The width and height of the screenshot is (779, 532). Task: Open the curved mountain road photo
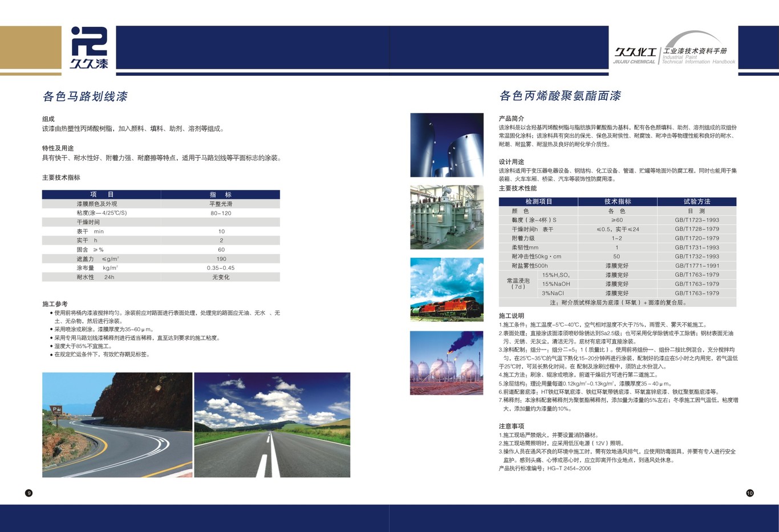pyautogui.click(x=117, y=425)
